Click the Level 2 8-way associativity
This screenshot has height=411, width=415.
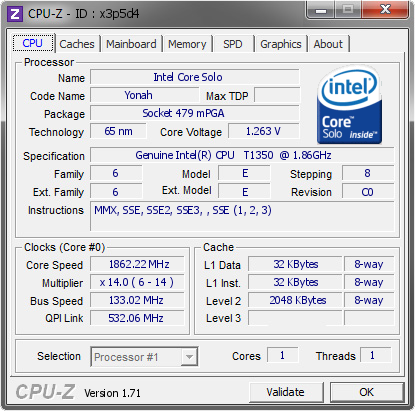pyautogui.click(x=369, y=300)
